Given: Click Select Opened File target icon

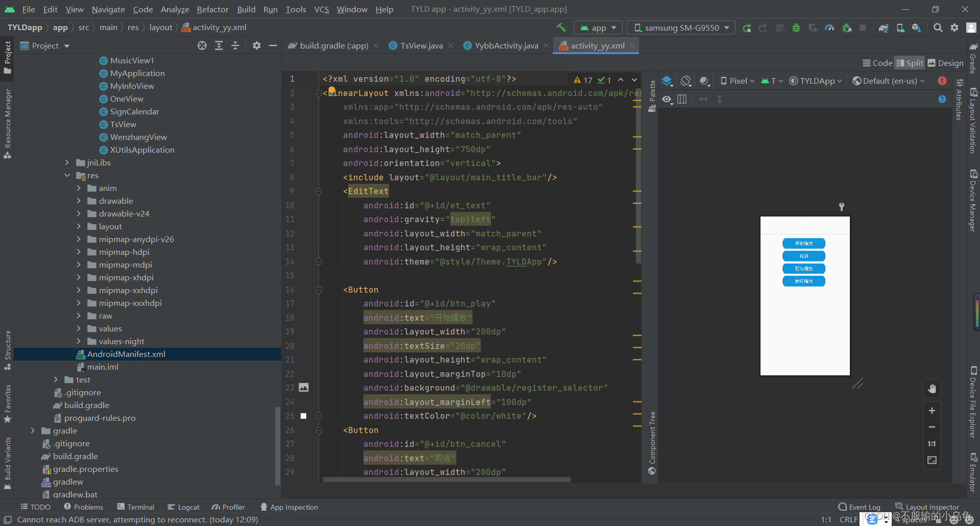Looking at the screenshot, I should pyautogui.click(x=202, y=46).
